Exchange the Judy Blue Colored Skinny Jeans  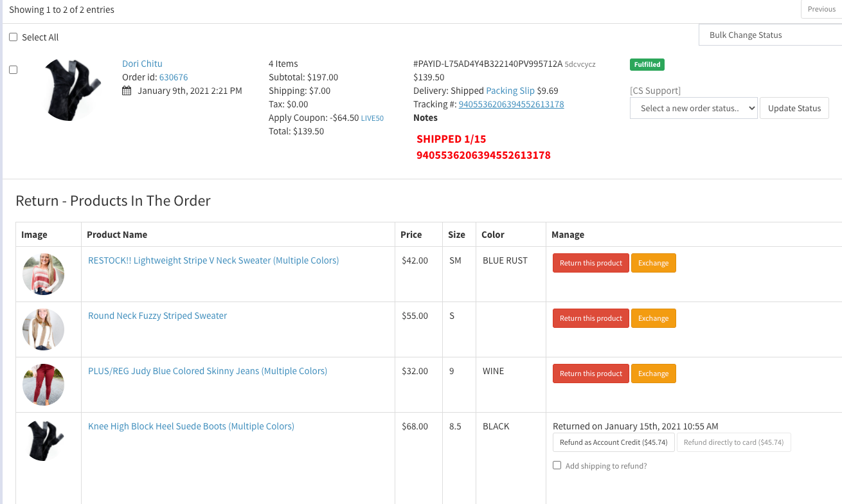(654, 373)
